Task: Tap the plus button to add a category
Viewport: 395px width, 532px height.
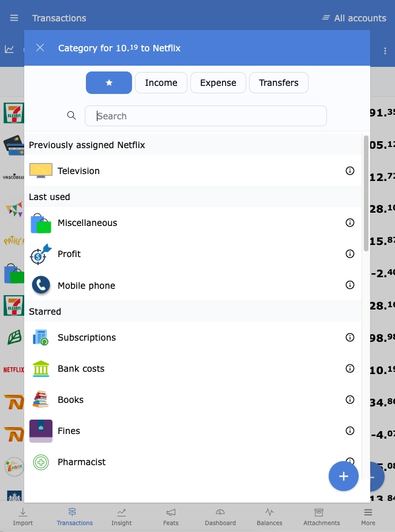Action: (x=344, y=477)
